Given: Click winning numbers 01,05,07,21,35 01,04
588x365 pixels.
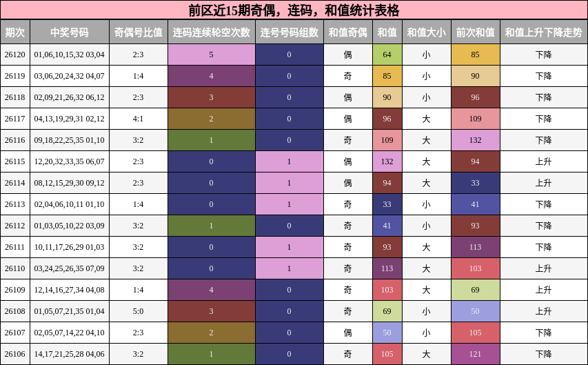Looking at the screenshot, I should (x=70, y=311).
